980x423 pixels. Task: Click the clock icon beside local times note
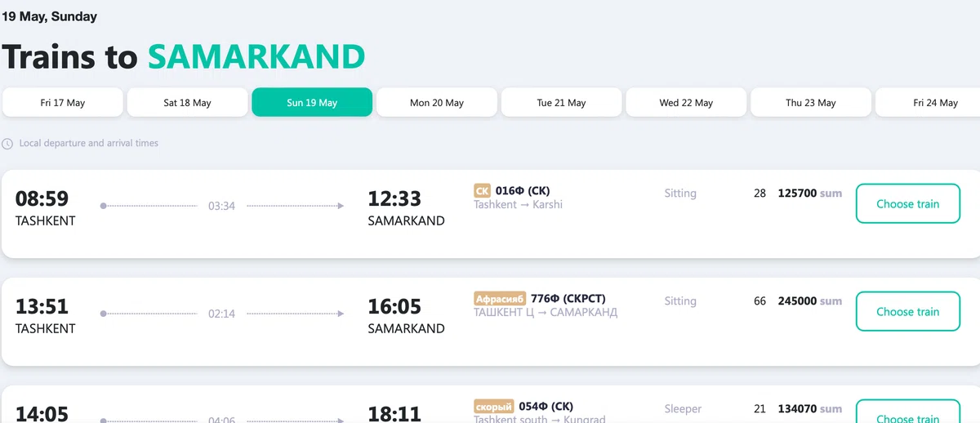click(7, 144)
